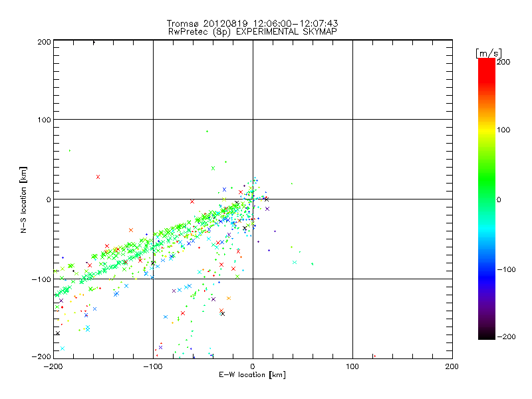Click the N-S axis tick label "0"
The width and height of the screenshot is (532, 399).
[49, 199]
